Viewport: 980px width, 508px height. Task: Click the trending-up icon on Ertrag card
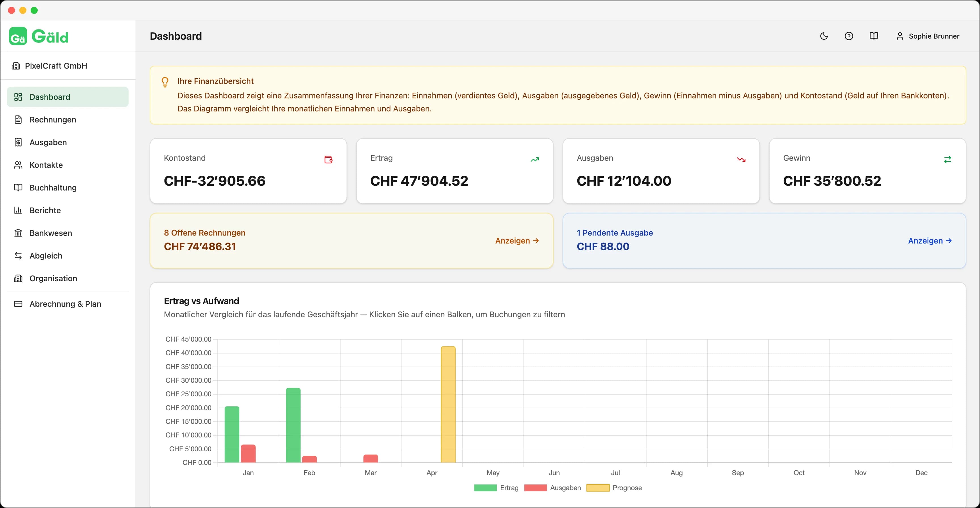click(x=535, y=160)
